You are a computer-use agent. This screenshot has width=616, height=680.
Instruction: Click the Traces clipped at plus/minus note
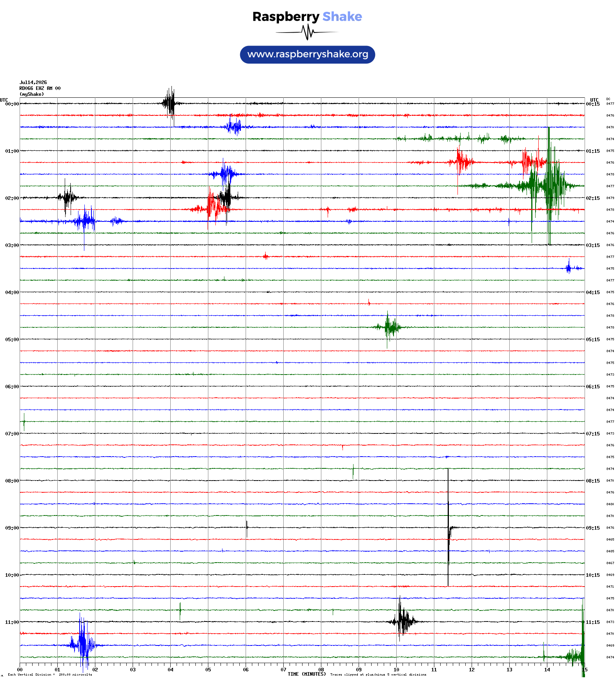tap(378, 675)
